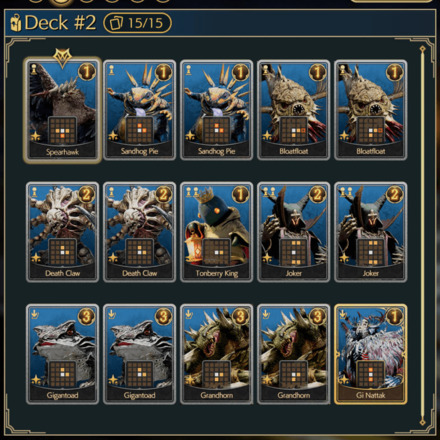Click the deck list vertical scrollbar
The image size is (440, 440).
[x=423, y=236]
